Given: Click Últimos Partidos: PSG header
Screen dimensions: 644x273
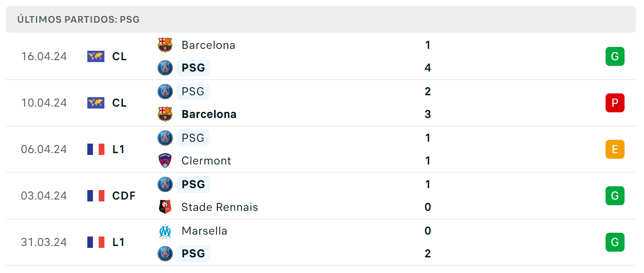Looking at the screenshot, I should pyautogui.click(x=78, y=19).
